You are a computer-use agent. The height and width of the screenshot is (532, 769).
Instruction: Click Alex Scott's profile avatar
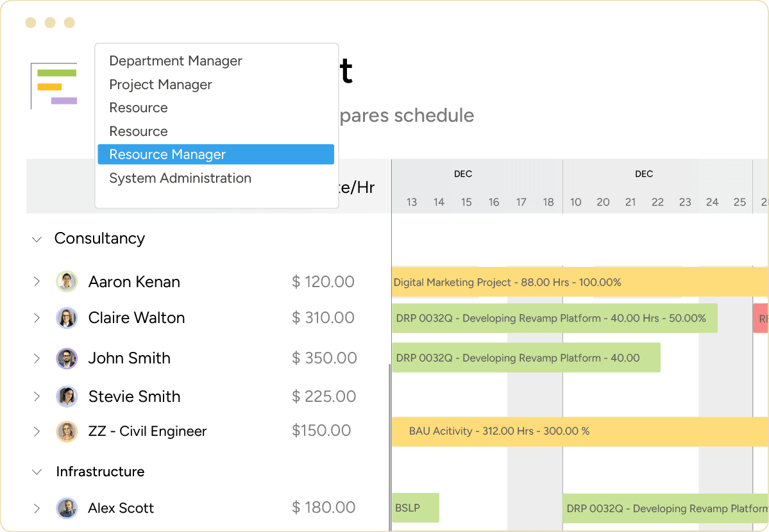(x=67, y=508)
